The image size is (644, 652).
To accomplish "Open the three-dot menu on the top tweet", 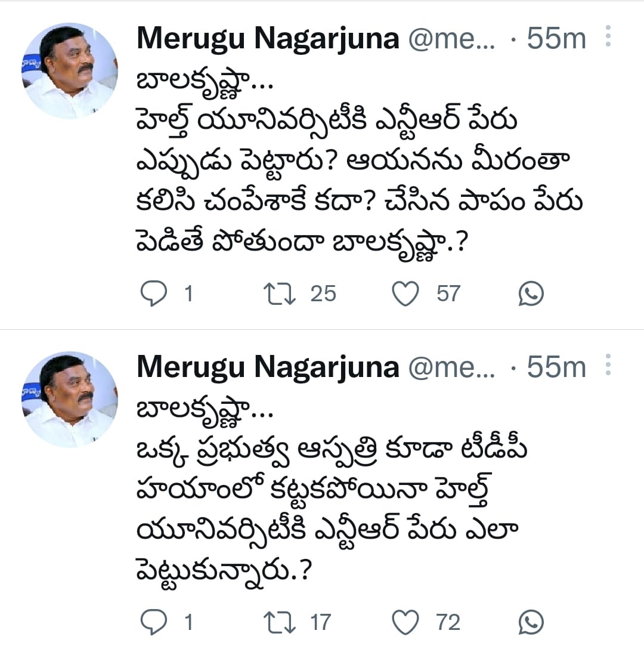I will click(608, 37).
